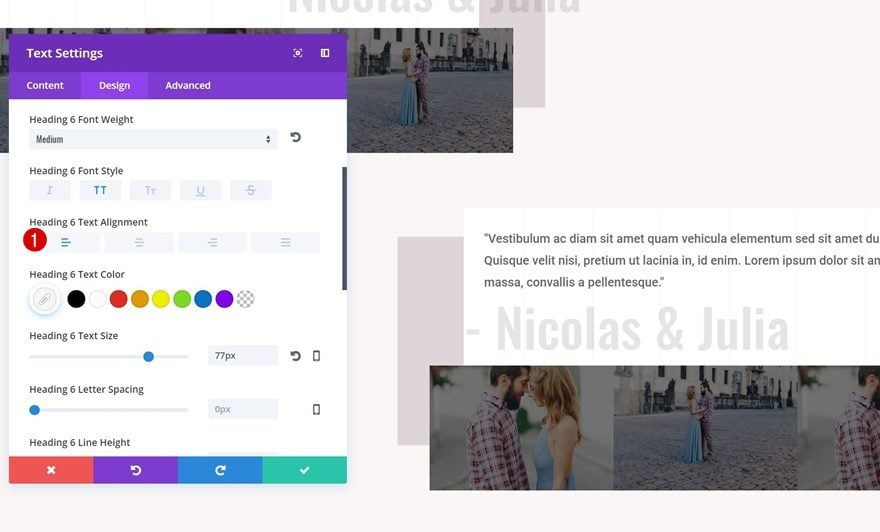Screen dimensions: 880x532
Task: Toggle uppercase TT font style
Action: pyautogui.click(x=100, y=190)
